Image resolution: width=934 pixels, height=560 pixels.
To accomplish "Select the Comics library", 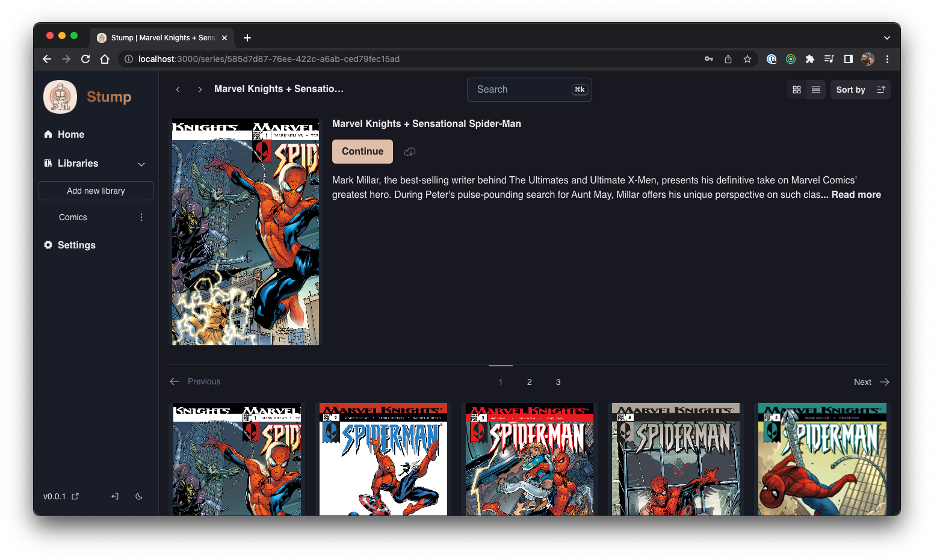I will tap(73, 217).
